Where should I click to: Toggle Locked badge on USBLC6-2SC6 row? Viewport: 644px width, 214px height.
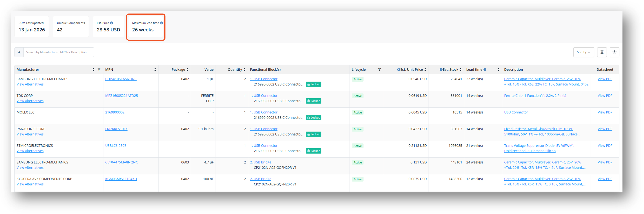click(314, 151)
